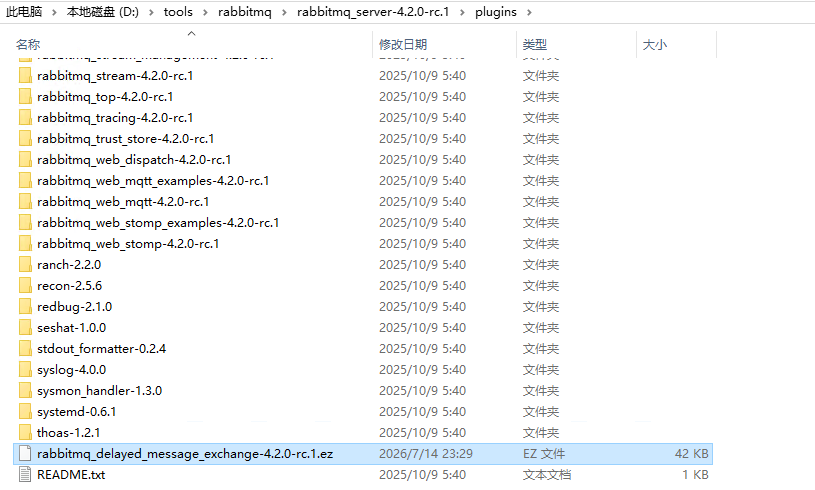Viewport: 815px width, 490px height.
Task: Click the ranch-2.2.0 folder icon
Action: coord(25,264)
